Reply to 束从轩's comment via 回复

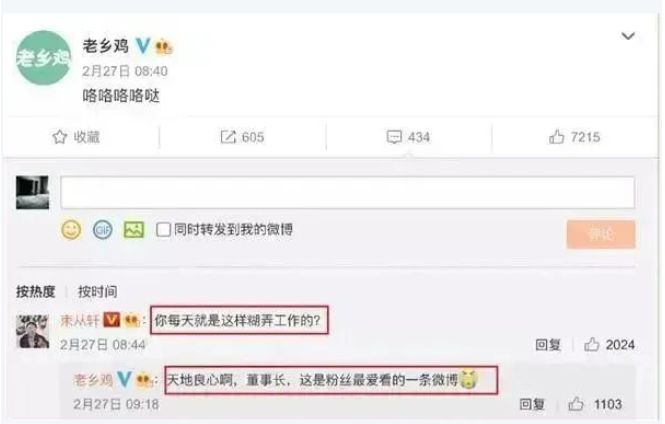coord(548,345)
